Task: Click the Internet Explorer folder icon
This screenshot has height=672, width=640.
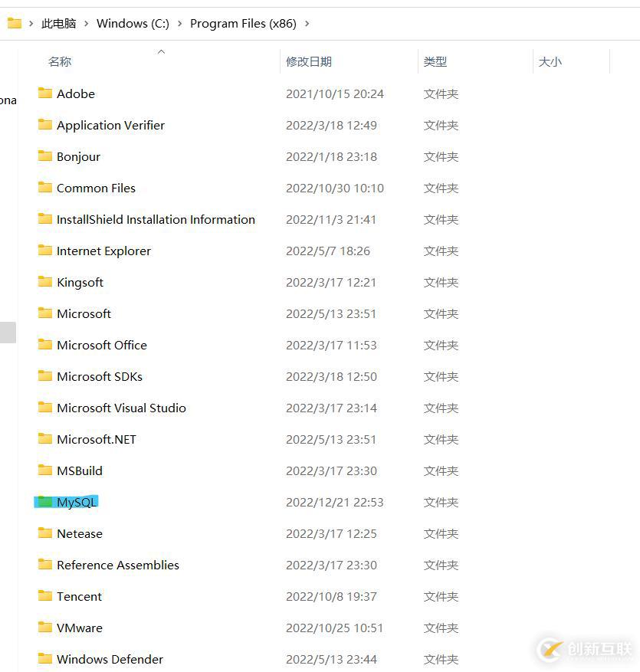Action: coord(45,250)
